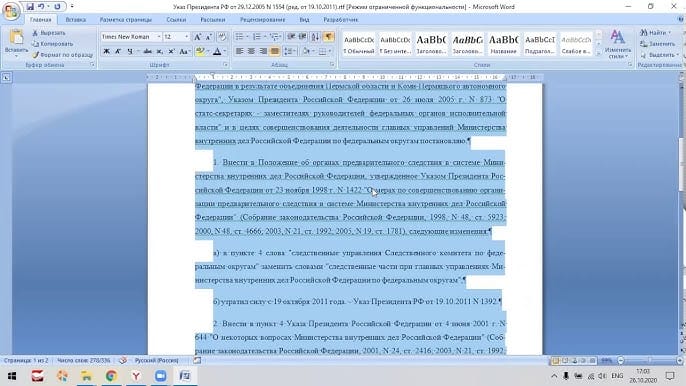Click the bulleted list icon

(242, 37)
